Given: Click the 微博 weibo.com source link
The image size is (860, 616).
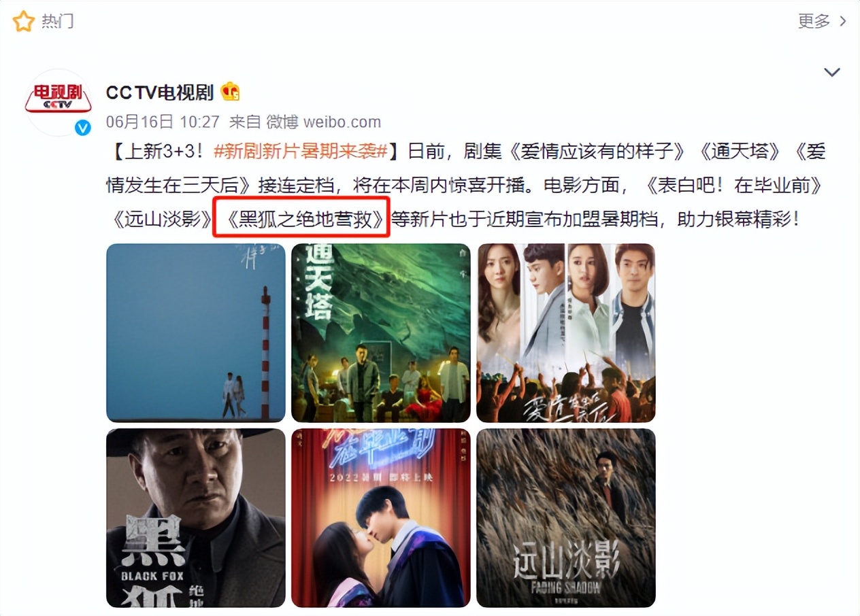Looking at the screenshot, I should [x=323, y=122].
